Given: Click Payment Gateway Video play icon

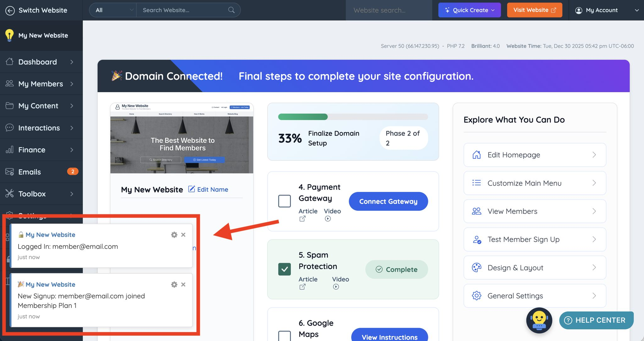Looking at the screenshot, I should click(x=328, y=219).
